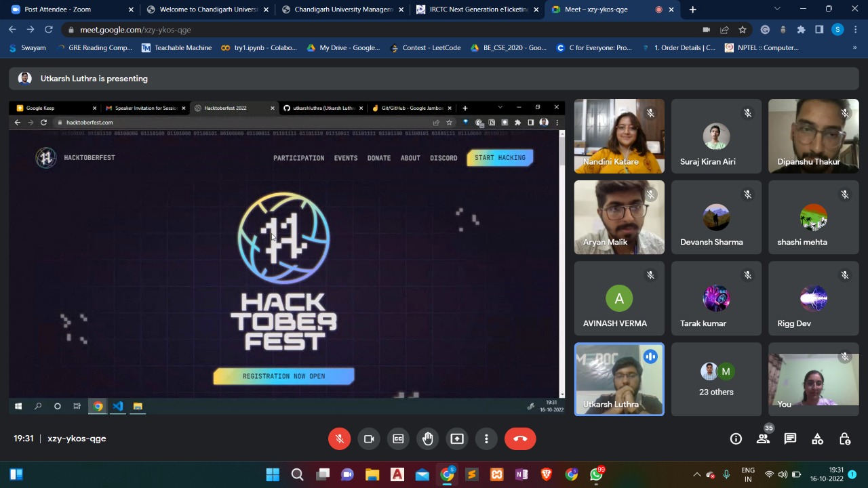The width and height of the screenshot is (868, 488).
Task: Select Nandini Katare's video tile
Action: pyautogui.click(x=619, y=136)
